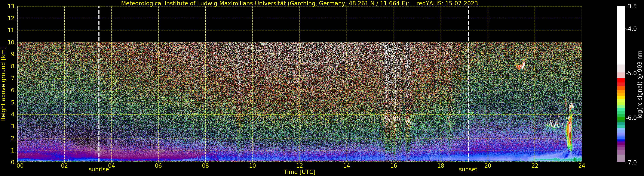Pick the red band of the colorbar
This screenshot has width=644, height=176.
click(x=621, y=82)
